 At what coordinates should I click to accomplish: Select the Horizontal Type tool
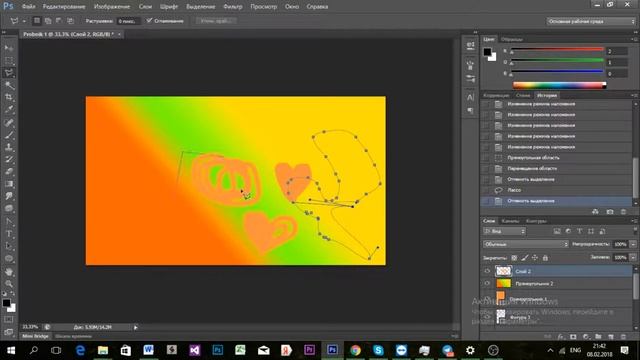9,234
